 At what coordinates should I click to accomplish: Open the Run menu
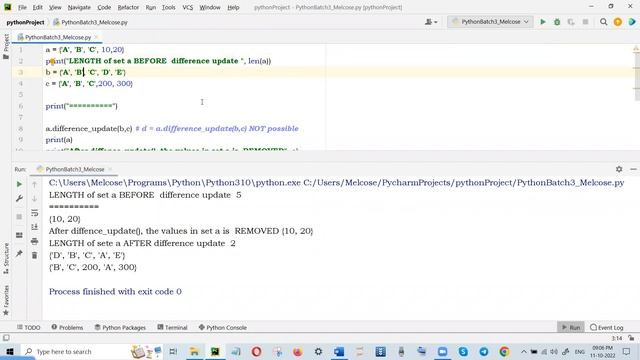[151, 7]
